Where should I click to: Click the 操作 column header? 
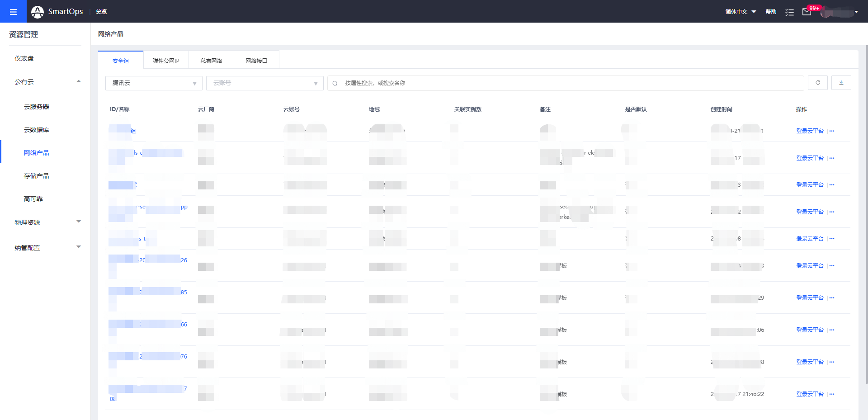click(802, 109)
